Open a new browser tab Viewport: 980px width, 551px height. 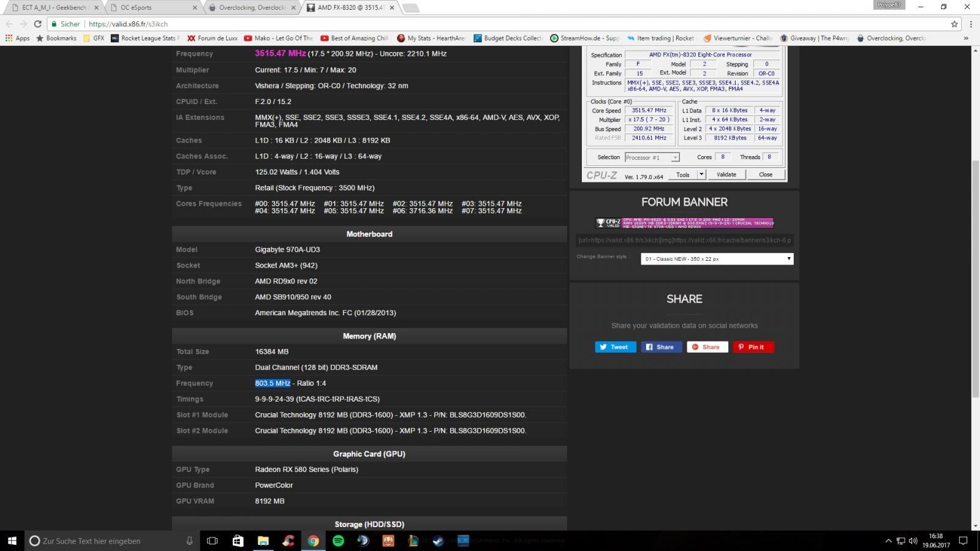[411, 8]
